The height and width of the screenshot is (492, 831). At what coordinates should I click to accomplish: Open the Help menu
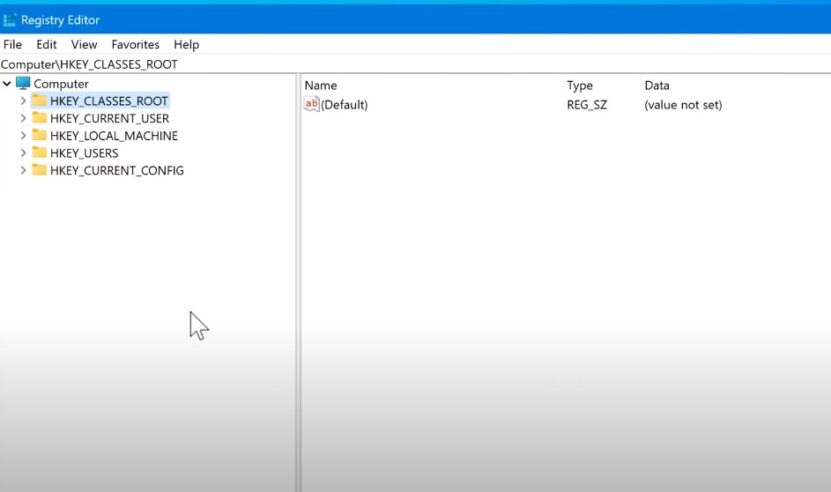pyautogui.click(x=187, y=45)
